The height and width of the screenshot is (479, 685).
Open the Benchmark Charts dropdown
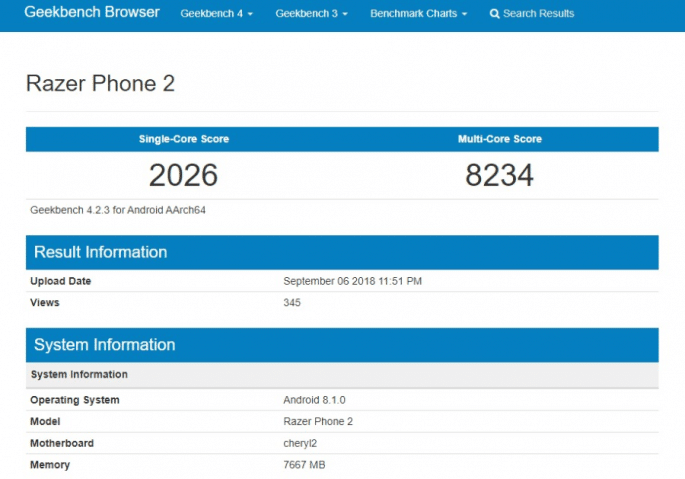tap(418, 14)
